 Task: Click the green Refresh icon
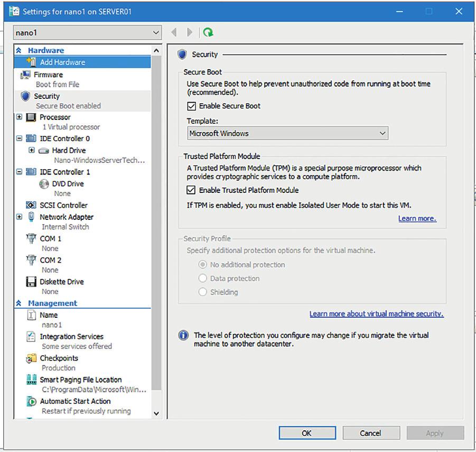point(208,32)
